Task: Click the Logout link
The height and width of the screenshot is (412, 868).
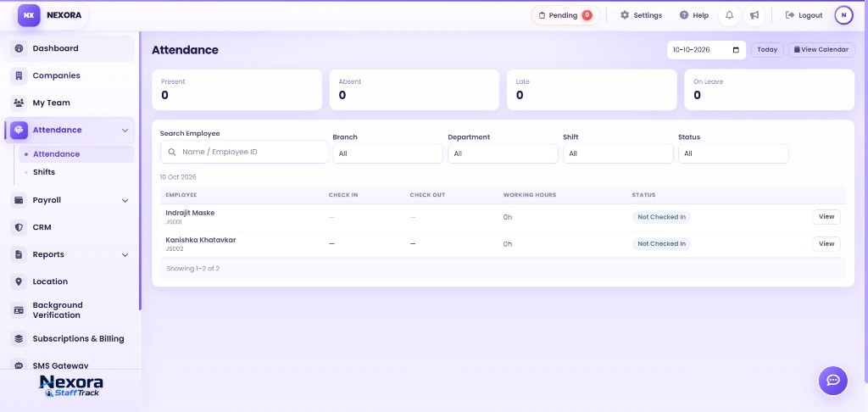Action: (x=804, y=15)
